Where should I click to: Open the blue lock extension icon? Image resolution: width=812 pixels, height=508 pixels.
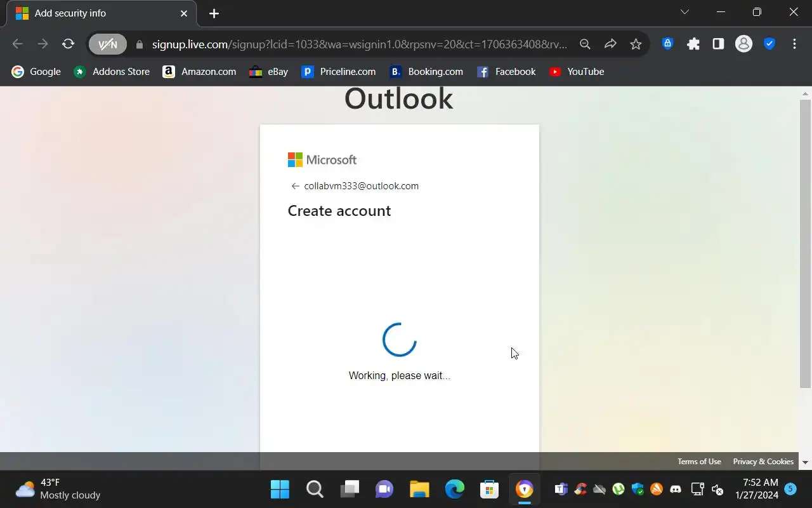point(667,44)
